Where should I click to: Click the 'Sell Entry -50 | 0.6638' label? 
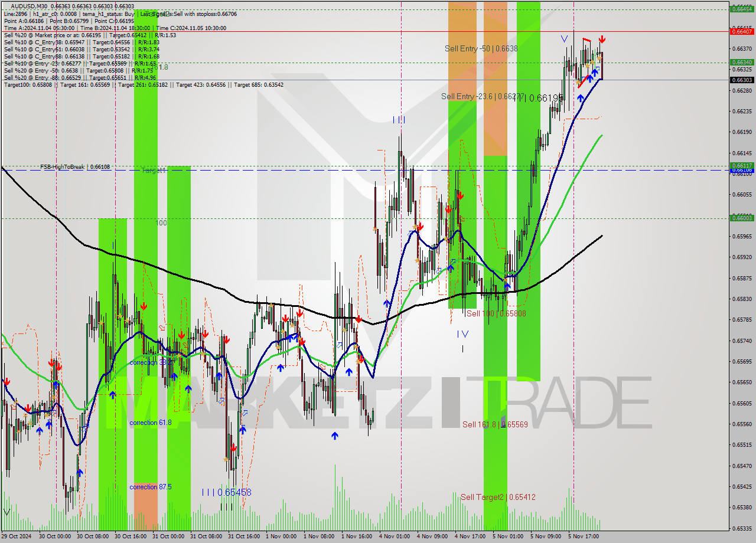481,48
